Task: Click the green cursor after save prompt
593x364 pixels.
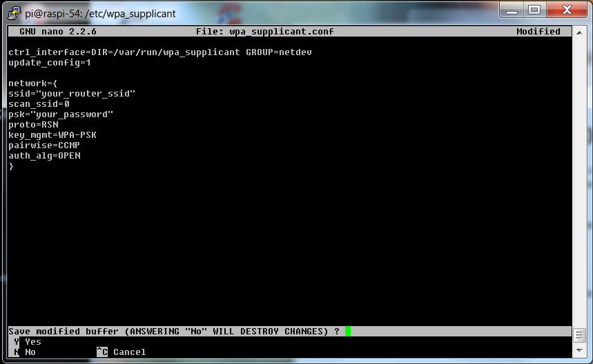Action: (347, 331)
